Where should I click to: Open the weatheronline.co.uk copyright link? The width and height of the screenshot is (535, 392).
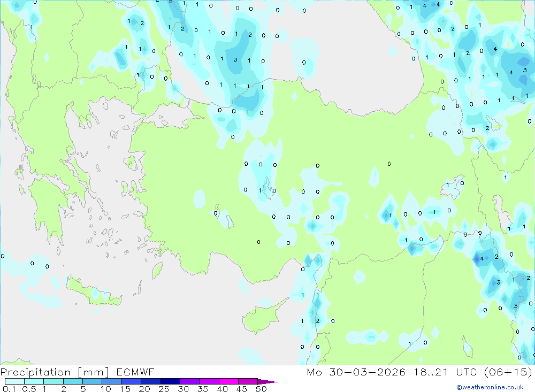490,387
